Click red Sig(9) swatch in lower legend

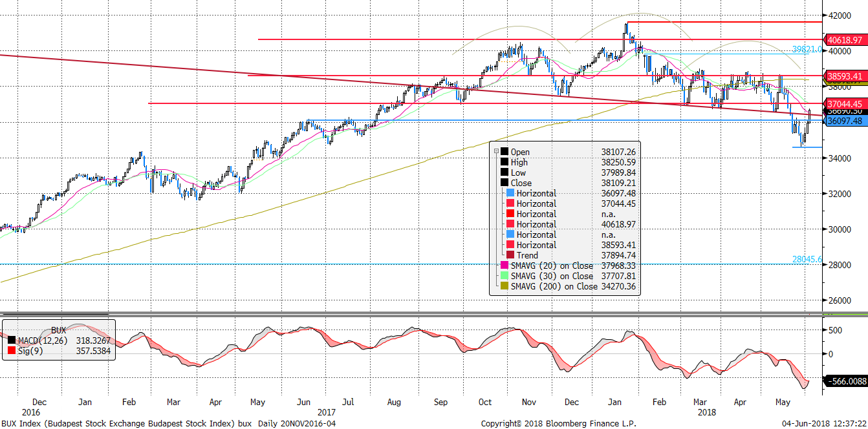(12, 351)
